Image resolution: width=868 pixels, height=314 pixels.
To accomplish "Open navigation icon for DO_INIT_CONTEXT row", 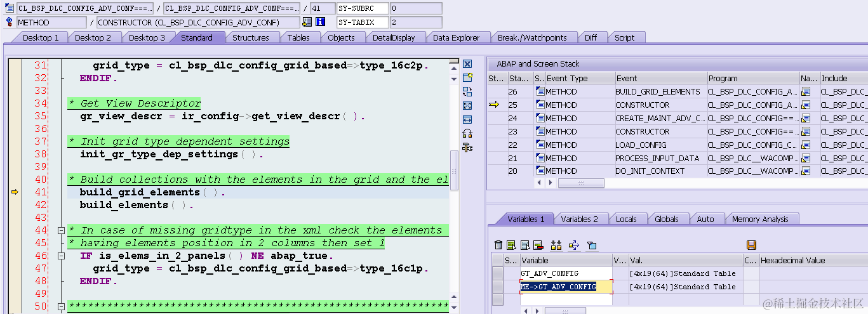I will click(x=806, y=171).
